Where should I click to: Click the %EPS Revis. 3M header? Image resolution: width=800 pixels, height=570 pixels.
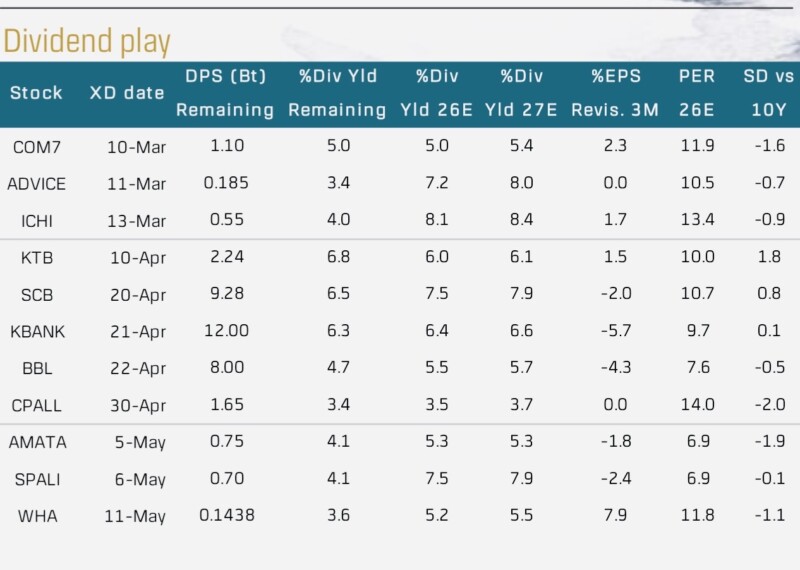point(614,93)
